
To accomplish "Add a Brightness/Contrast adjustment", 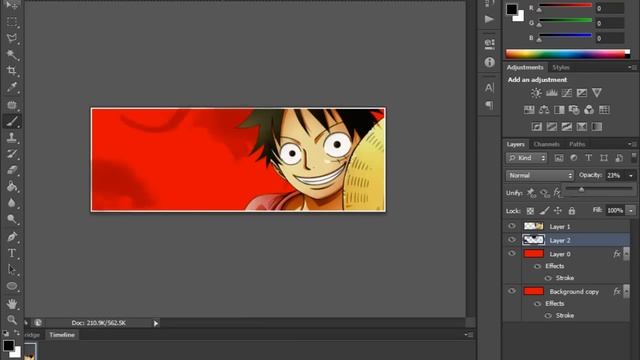I will [536, 93].
